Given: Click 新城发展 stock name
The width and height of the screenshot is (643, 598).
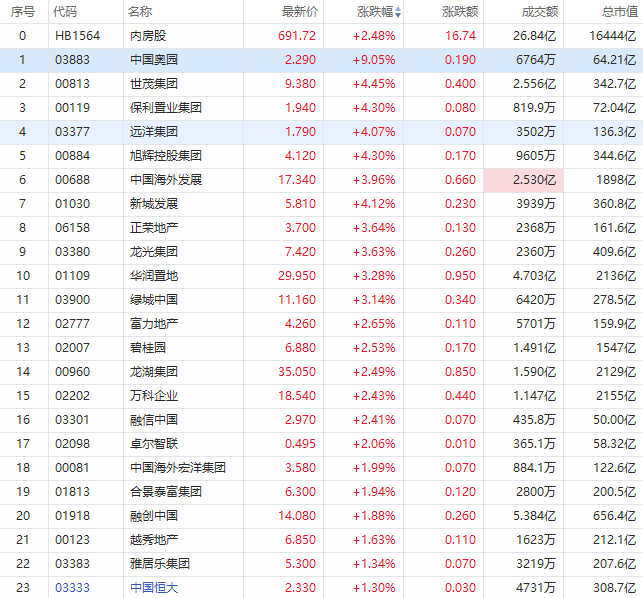Looking at the screenshot, I should (x=154, y=204).
